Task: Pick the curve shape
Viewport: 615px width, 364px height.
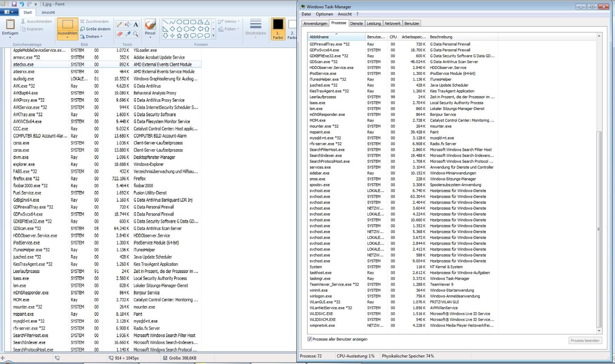Action: [x=172, y=22]
